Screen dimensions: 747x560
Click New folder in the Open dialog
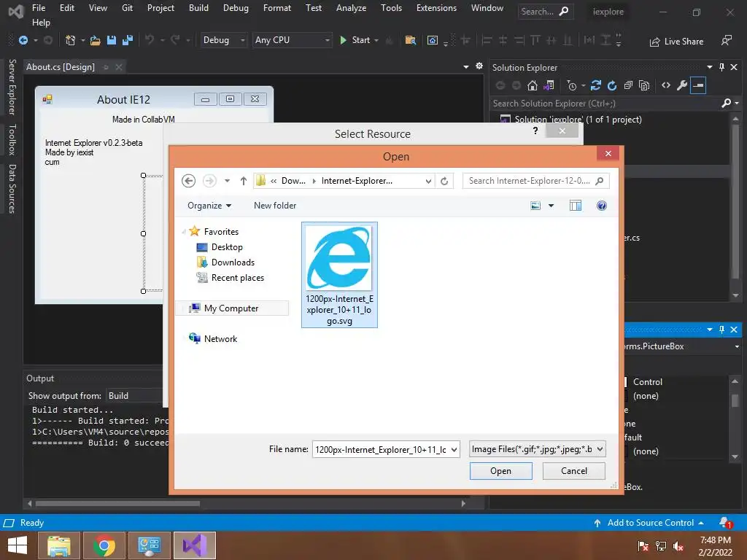point(275,206)
